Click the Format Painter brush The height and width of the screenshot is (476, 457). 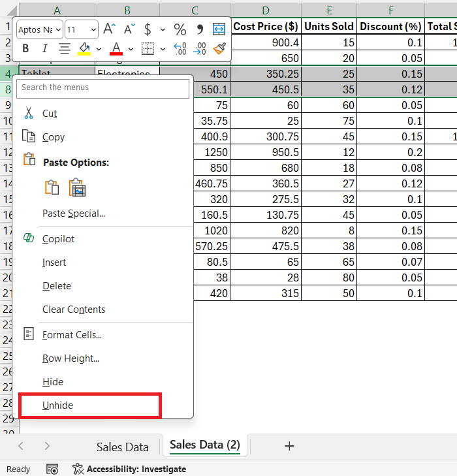pos(219,48)
